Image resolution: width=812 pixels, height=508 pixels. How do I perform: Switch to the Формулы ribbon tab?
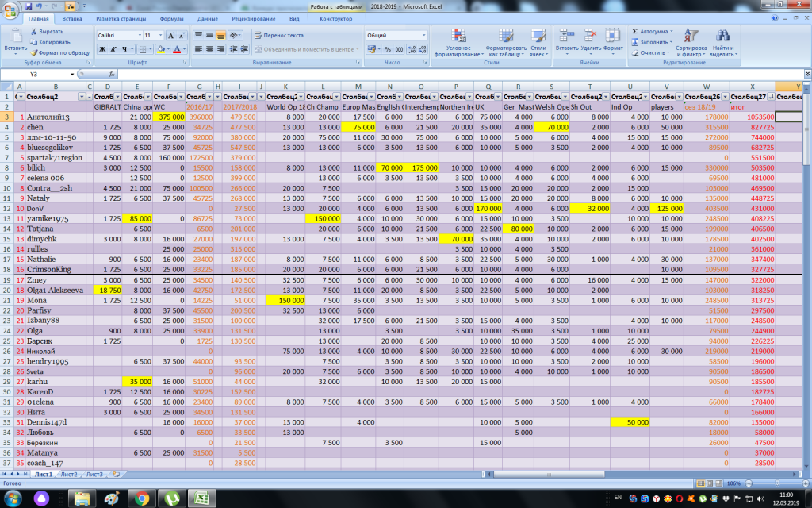click(x=171, y=17)
